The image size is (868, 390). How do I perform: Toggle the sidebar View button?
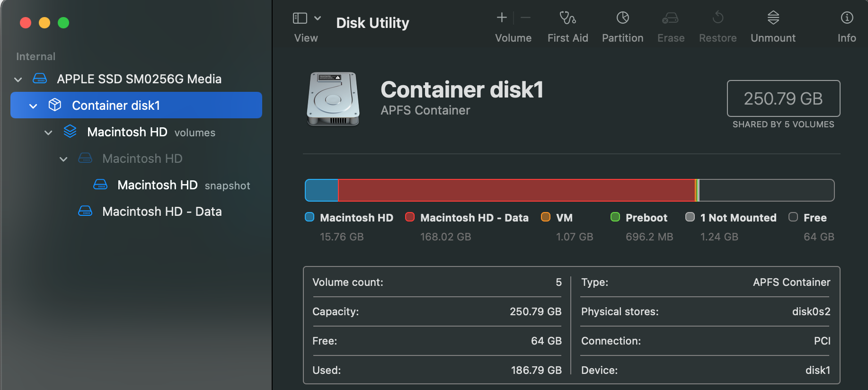(300, 18)
